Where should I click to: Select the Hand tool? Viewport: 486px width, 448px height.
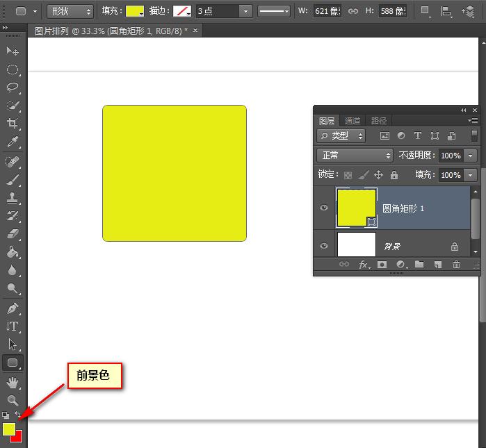point(13,382)
